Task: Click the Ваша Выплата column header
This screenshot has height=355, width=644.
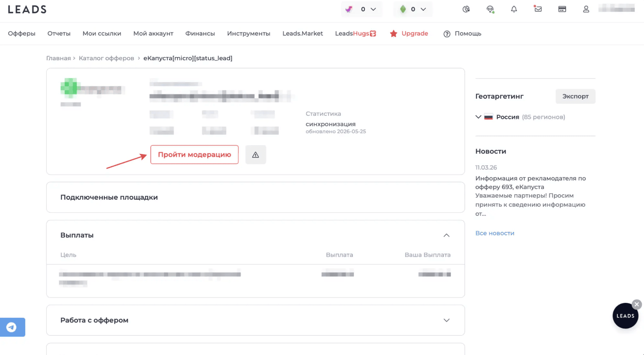Action: coord(427,255)
